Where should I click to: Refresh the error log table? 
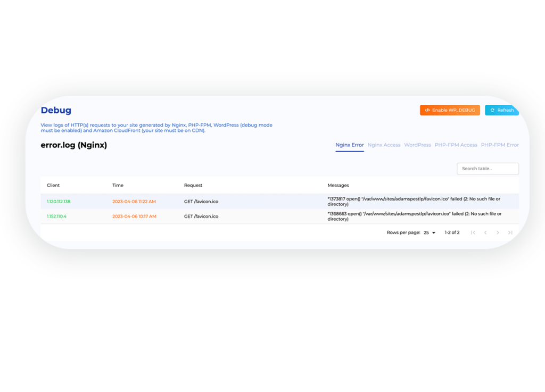tap(501, 110)
